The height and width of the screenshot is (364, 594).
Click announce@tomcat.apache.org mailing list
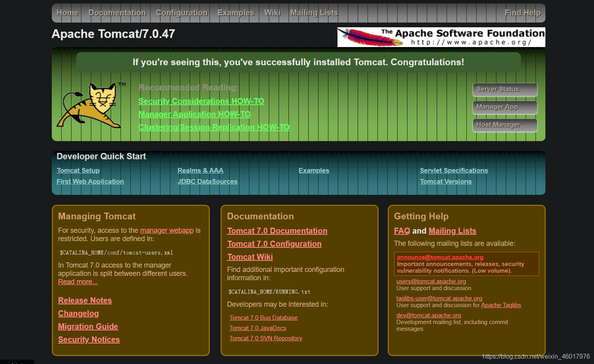click(440, 257)
